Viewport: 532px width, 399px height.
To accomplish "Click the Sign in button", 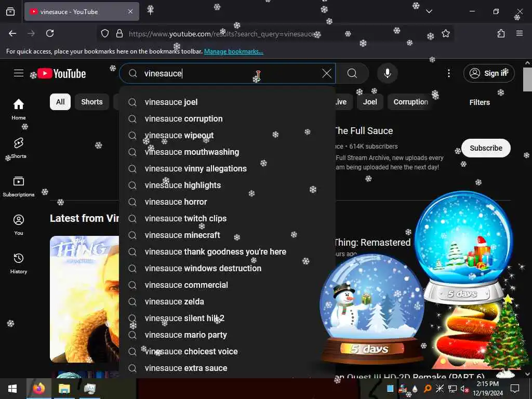I will pyautogui.click(x=489, y=73).
